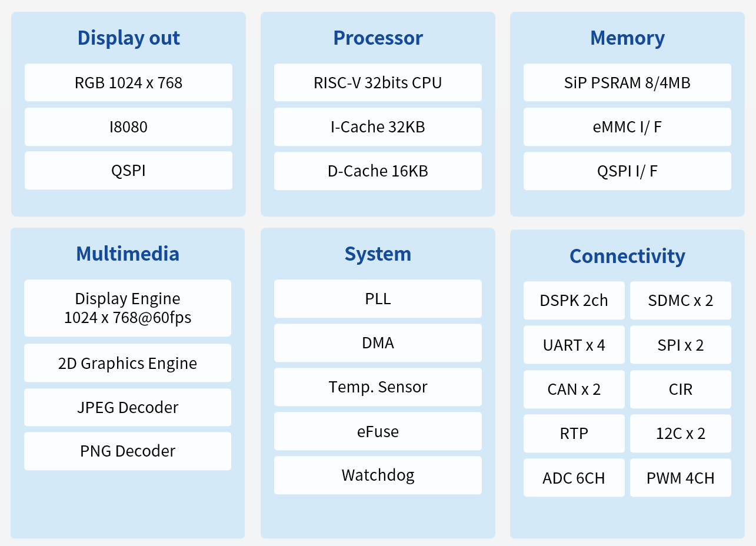This screenshot has height=546, width=756.
Task: Select the Display Engine 1024 x 768@60fps box
Action: pos(128,308)
